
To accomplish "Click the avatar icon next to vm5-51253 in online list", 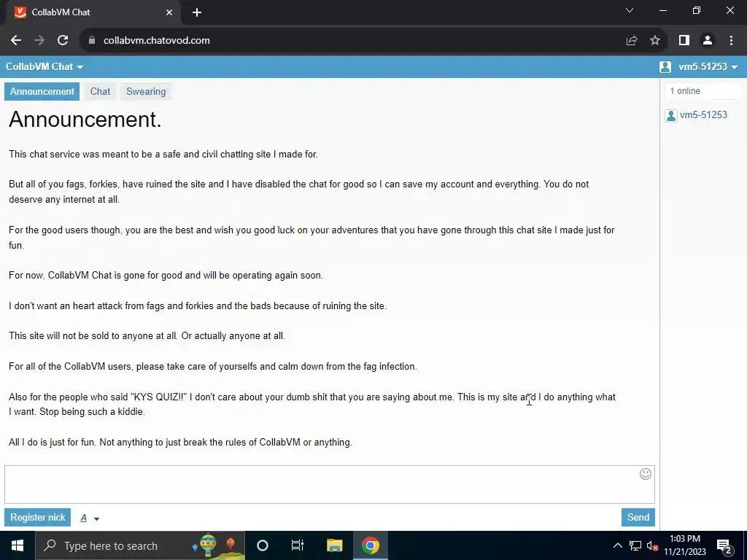I will [x=671, y=115].
